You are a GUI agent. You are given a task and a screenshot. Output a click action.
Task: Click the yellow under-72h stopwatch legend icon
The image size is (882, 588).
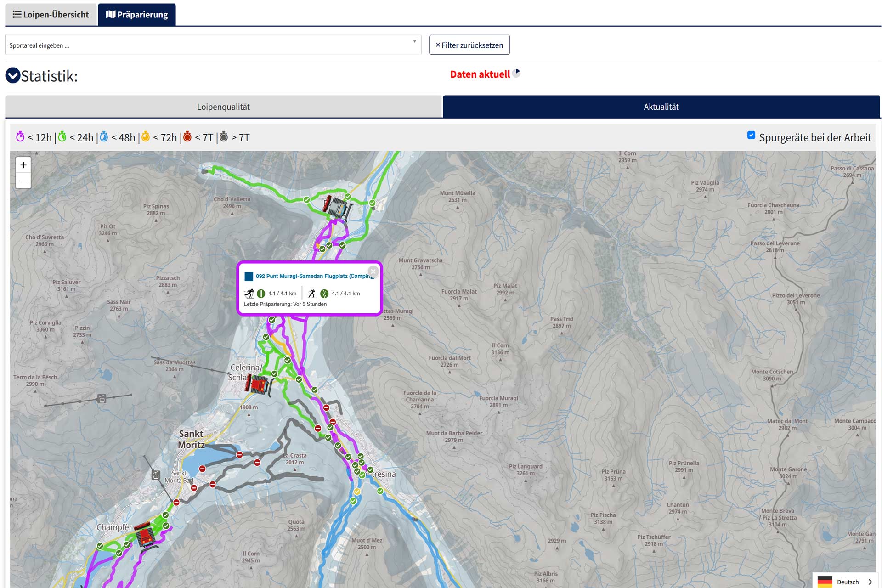[x=146, y=137]
